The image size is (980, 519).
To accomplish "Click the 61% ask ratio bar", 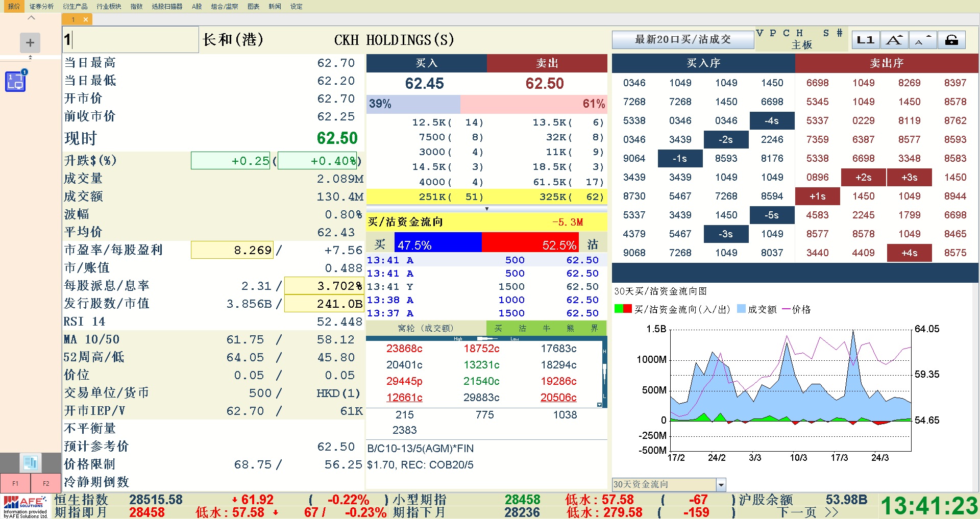I will 534,104.
